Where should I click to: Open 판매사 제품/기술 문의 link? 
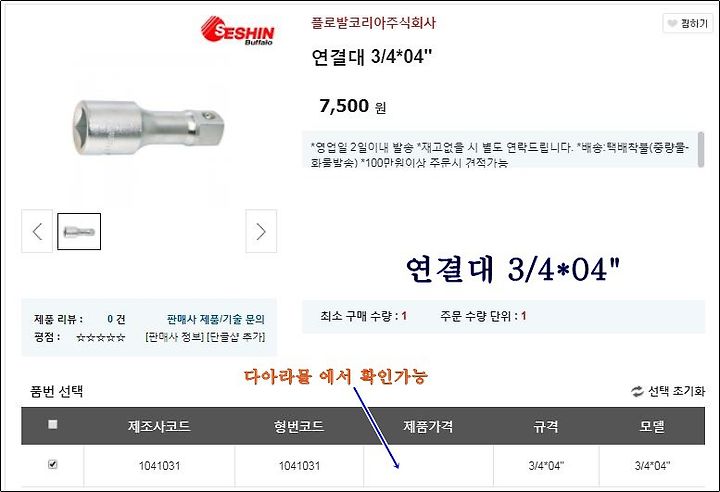coord(216,319)
